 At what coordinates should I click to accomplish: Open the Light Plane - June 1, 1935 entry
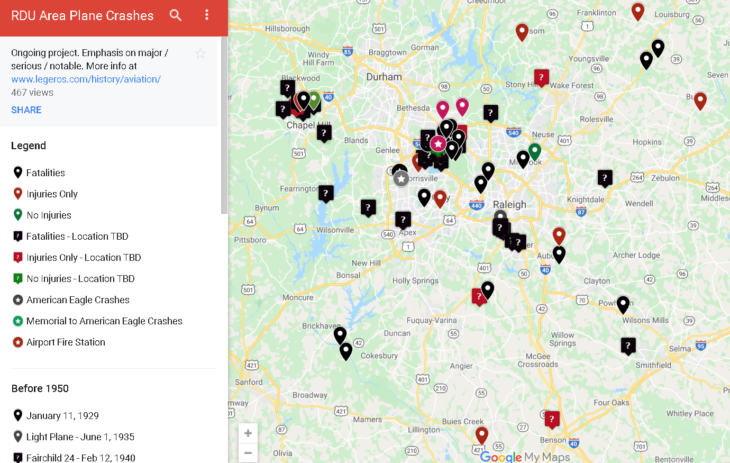pos(80,436)
